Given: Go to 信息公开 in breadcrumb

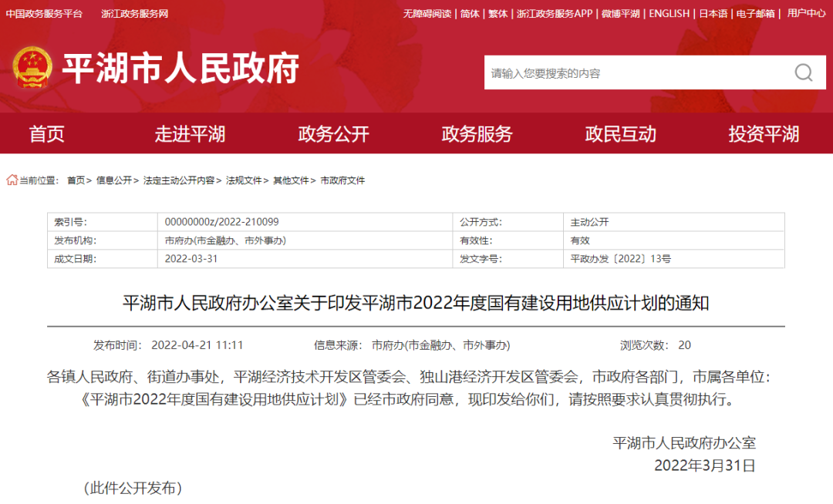Looking at the screenshot, I should pyautogui.click(x=113, y=180).
